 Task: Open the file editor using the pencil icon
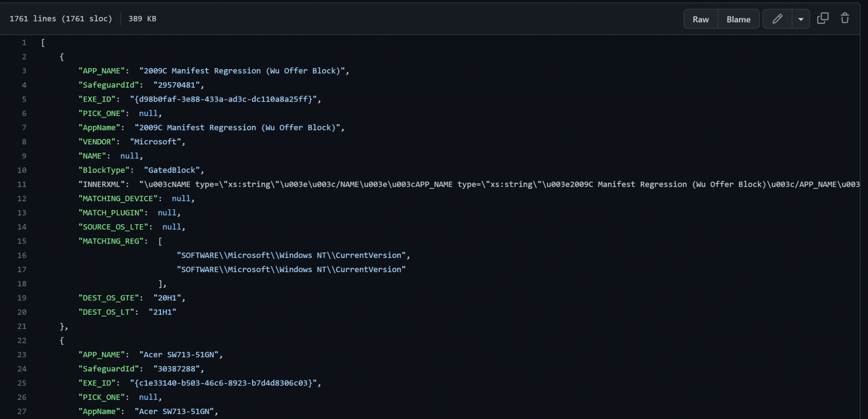[777, 19]
